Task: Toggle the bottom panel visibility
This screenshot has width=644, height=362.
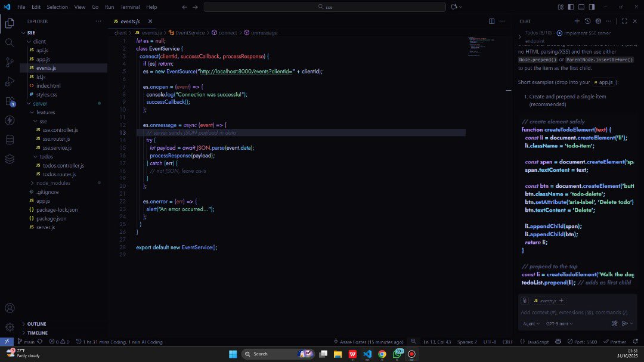Action: point(580,6)
